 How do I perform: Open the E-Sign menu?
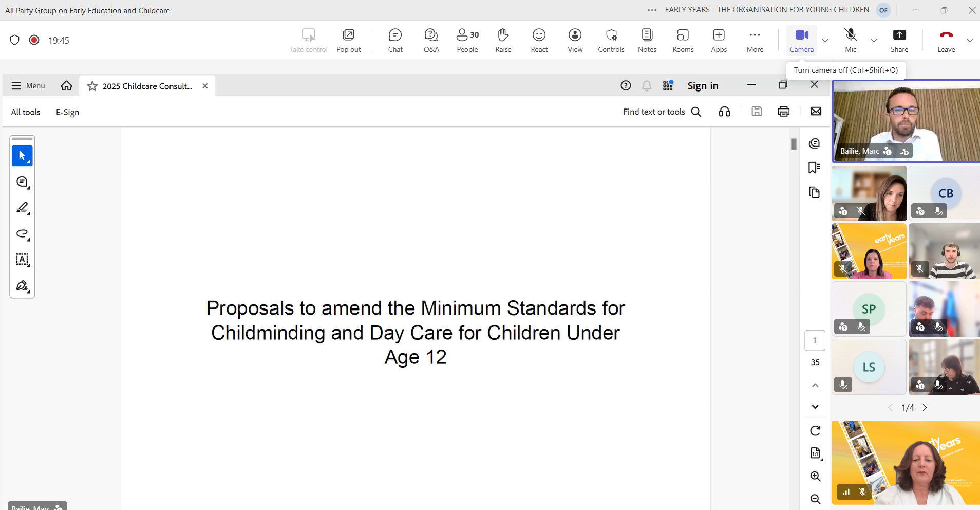tap(67, 112)
